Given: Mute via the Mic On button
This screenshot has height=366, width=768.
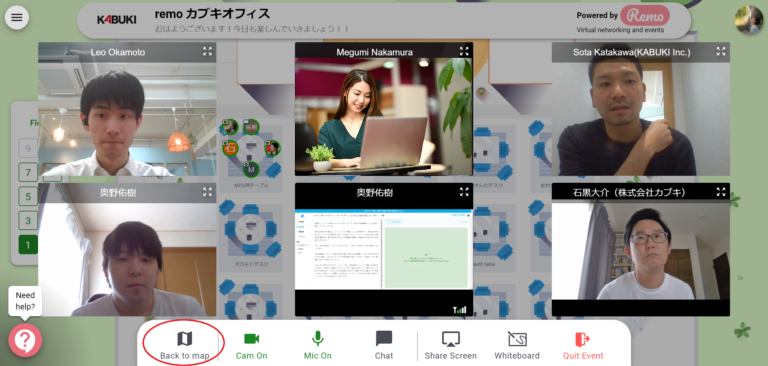Looking at the screenshot, I should tap(318, 346).
